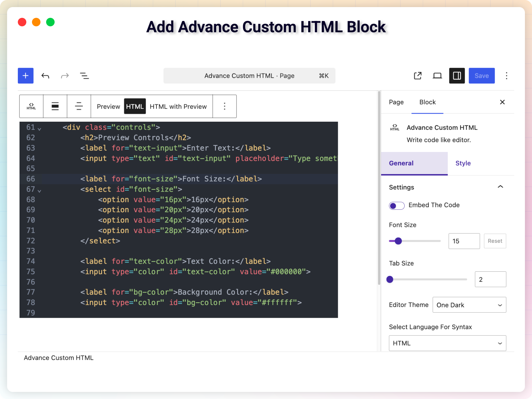Select Preview mode in block toolbar

pyautogui.click(x=108, y=106)
